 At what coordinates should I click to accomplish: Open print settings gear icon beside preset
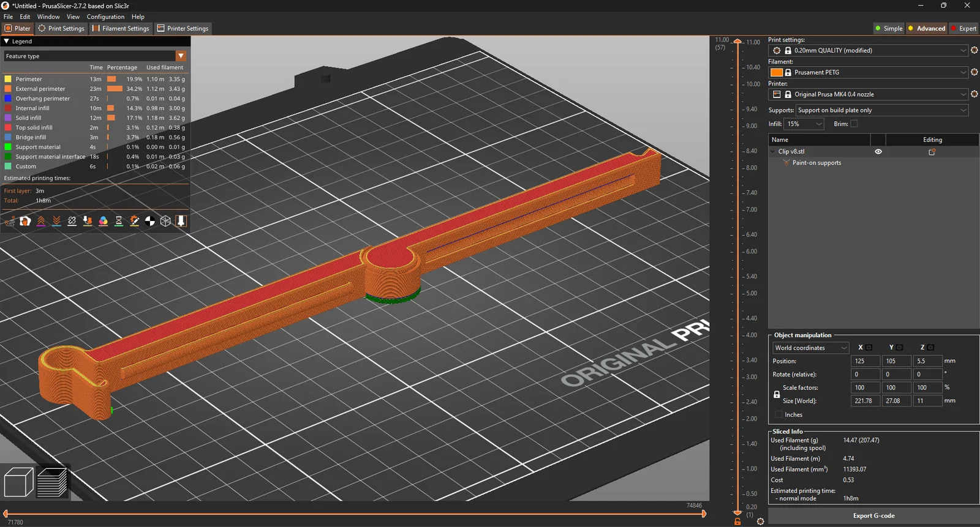[974, 50]
